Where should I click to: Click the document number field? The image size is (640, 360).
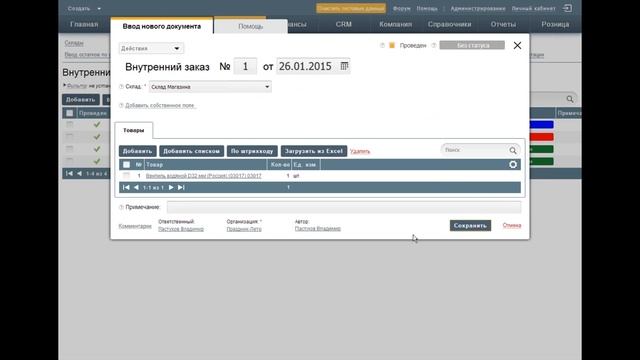[x=245, y=66]
